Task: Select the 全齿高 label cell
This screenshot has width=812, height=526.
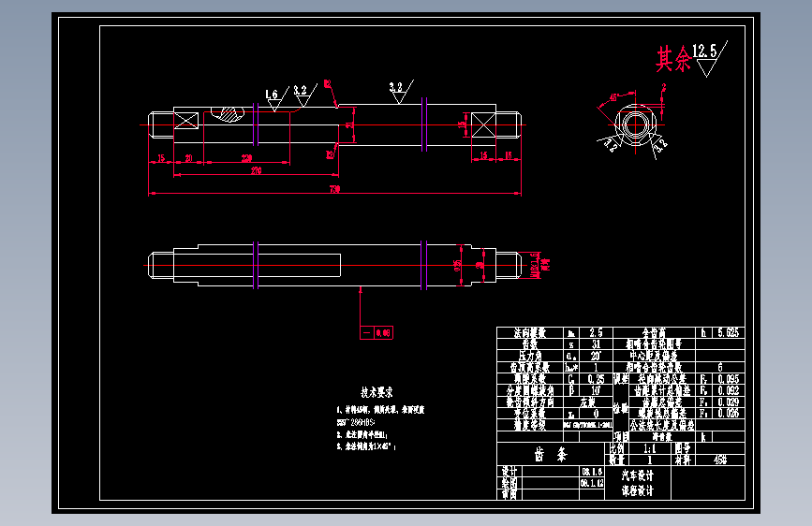Action: point(654,332)
